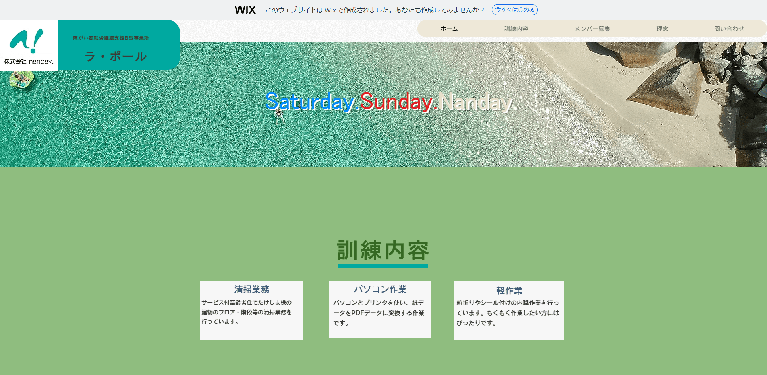This screenshot has width=767, height=375.
Task: Select the 軽作業 card title
Action: (x=509, y=290)
